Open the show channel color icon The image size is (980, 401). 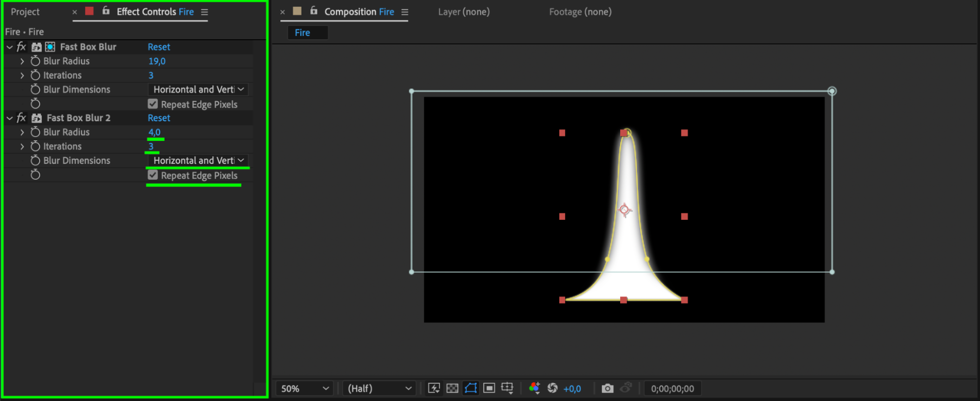pyautogui.click(x=534, y=388)
